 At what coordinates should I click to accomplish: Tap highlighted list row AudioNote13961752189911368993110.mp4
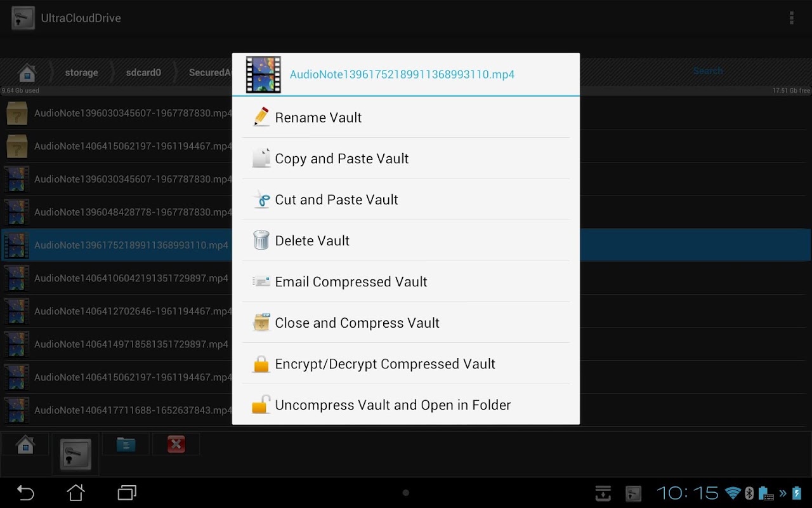click(117, 245)
